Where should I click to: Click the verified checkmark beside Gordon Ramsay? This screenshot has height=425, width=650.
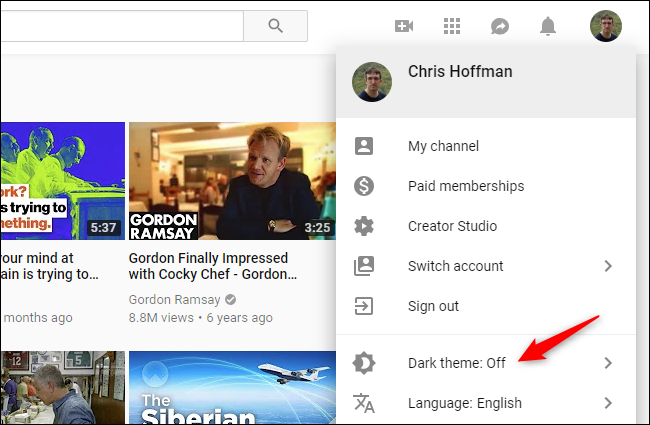point(230,299)
